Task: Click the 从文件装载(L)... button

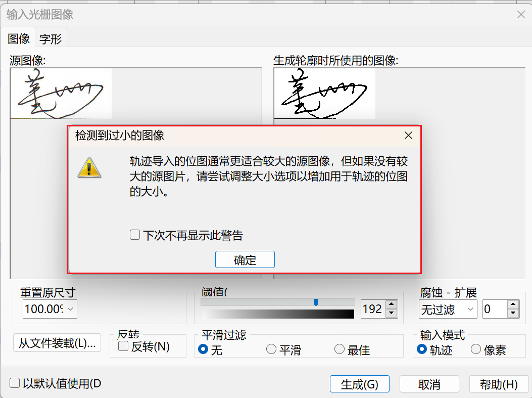Action: [57, 343]
